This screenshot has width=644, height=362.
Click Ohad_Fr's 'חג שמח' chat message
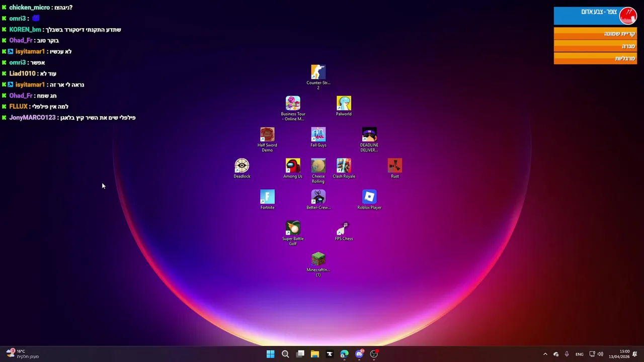point(47,96)
